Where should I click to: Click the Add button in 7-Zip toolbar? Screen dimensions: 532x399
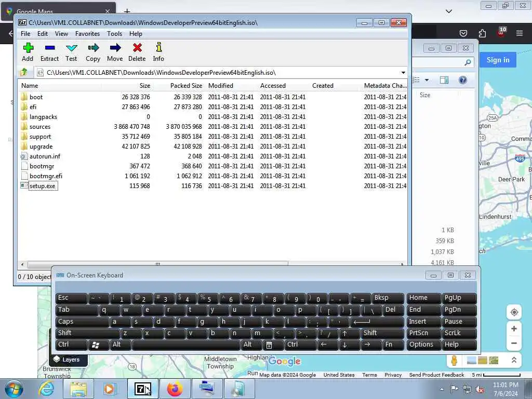[28, 52]
